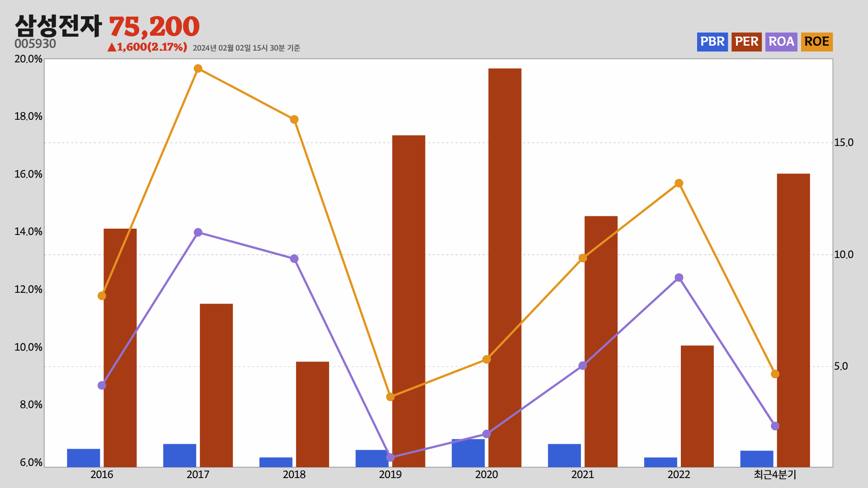Click the 2022 orange ROE data point

[679, 183]
